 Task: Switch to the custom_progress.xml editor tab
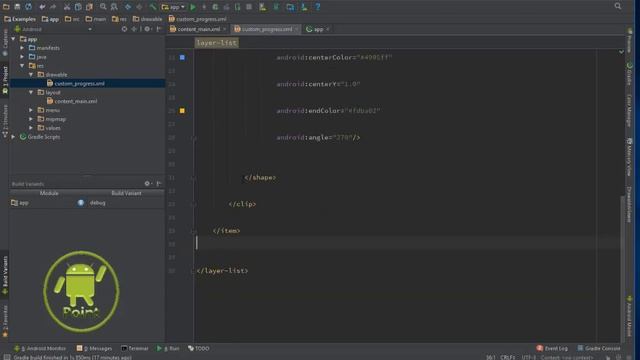click(266, 29)
